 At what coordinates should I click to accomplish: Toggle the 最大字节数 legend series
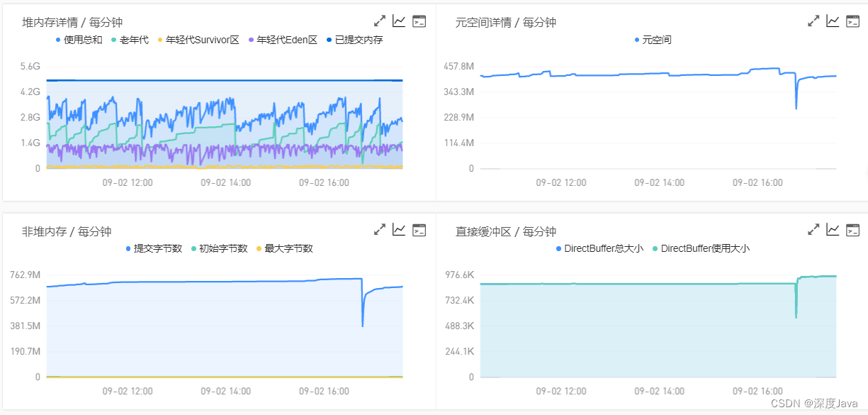point(284,248)
